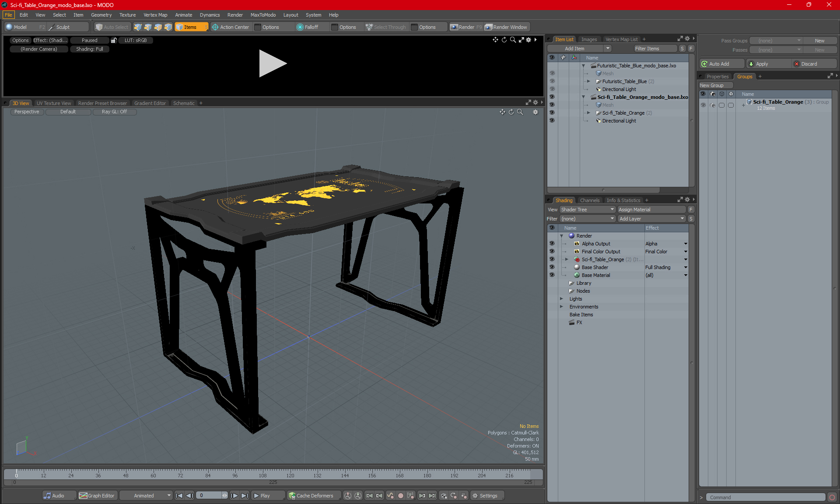Open the Geometry menu
Image resolution: width=840 pixels, height=504 pixels.
101,15
